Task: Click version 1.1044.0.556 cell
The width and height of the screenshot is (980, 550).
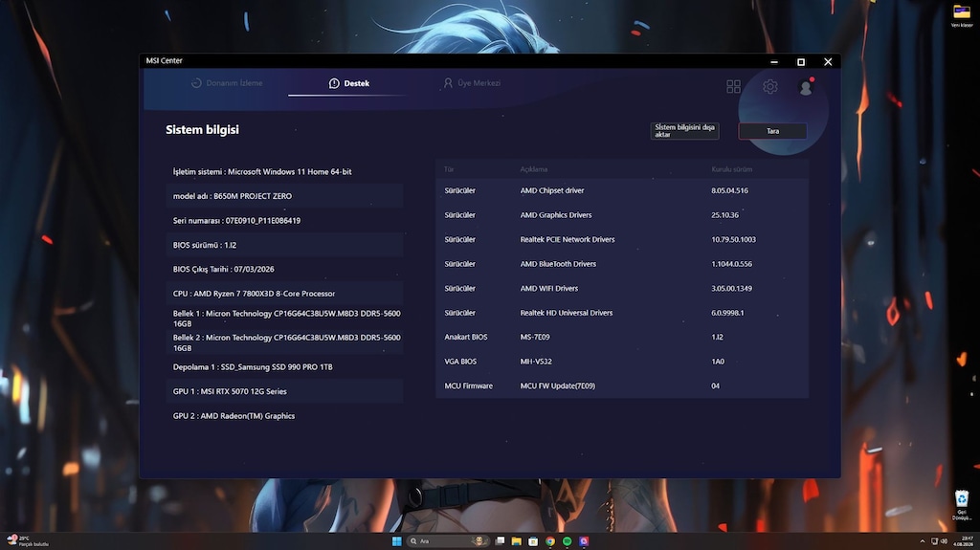Action: point(731,264)
